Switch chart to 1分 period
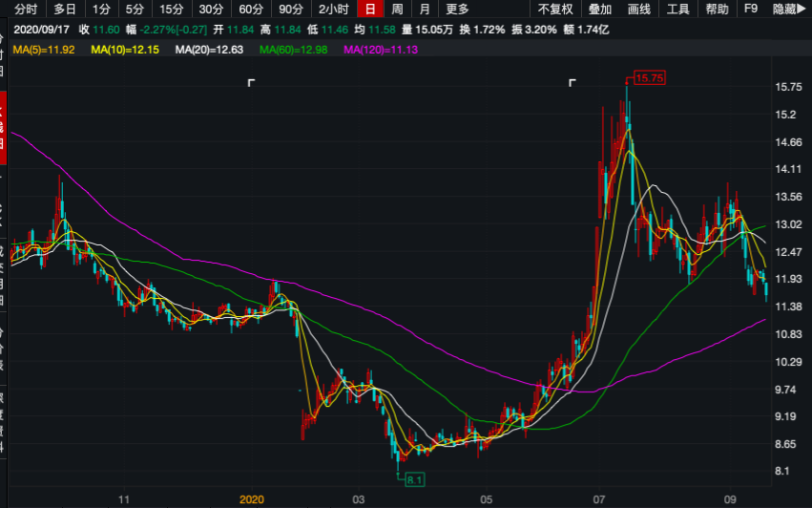The width and height of the screenshot is (812, 508). [102, 9]
